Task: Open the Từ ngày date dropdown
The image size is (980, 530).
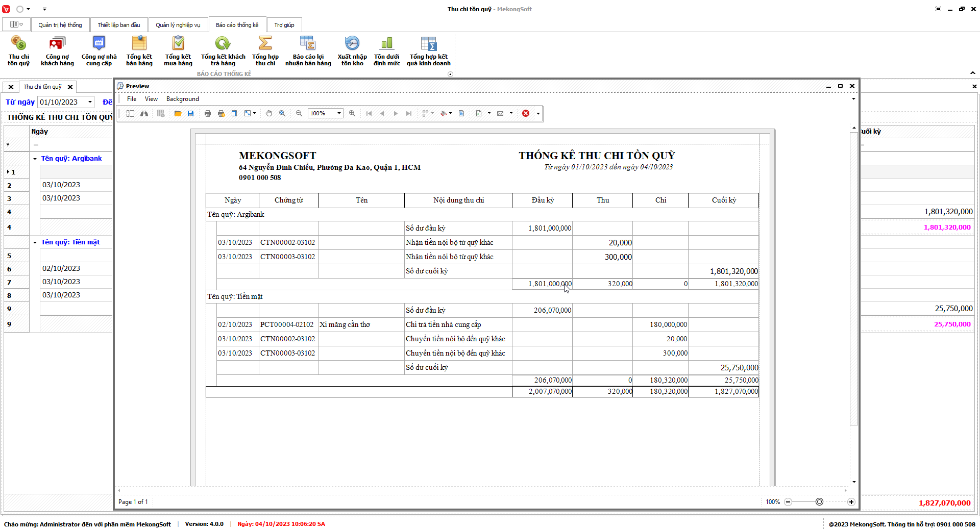Action: 90,102
